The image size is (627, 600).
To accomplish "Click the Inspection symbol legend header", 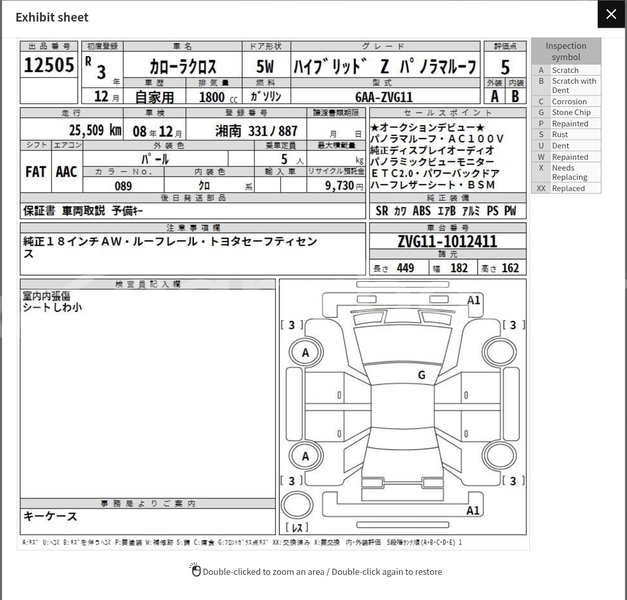I will click(566, 51).
